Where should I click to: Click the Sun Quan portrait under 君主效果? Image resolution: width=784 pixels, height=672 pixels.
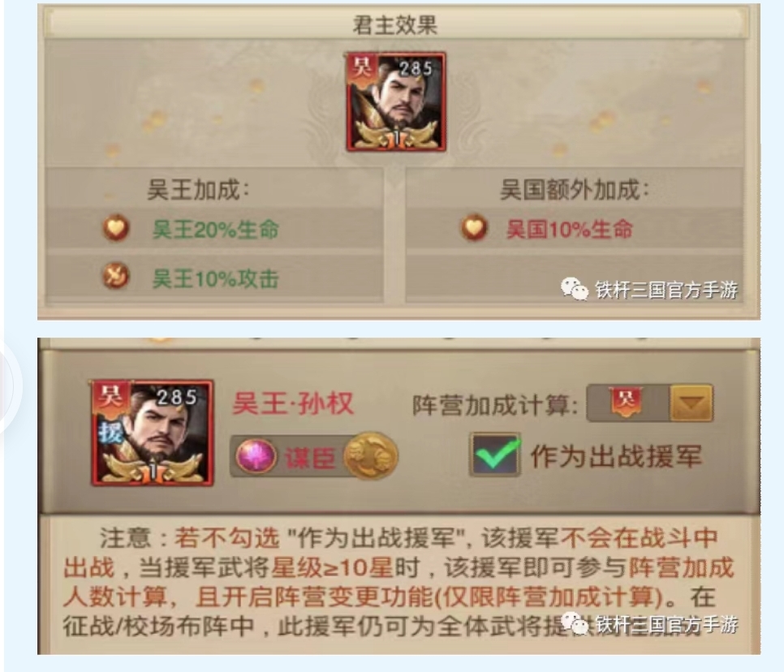(395, 102)
